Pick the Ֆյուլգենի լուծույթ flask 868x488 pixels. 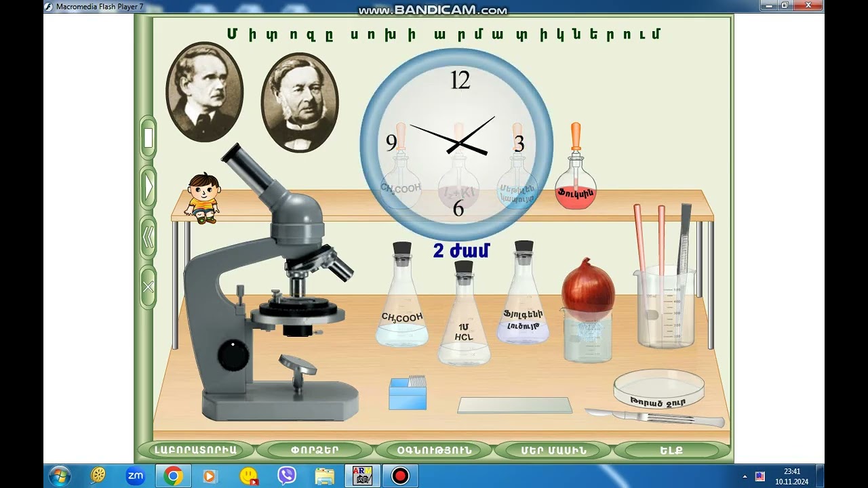coord(523,292)
